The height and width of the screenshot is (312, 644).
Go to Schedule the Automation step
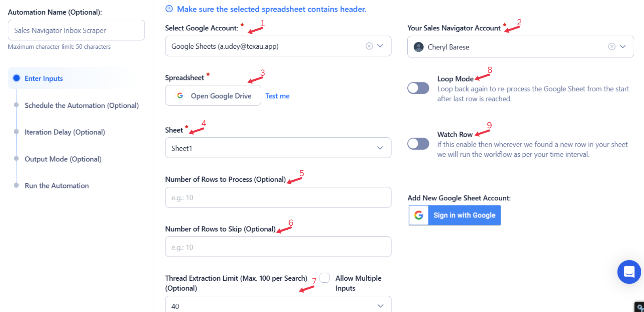[82, 105]
